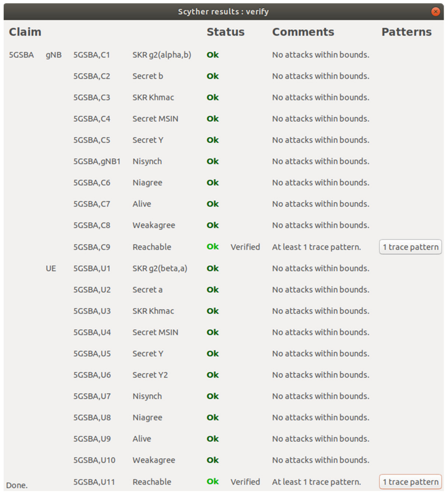Open the trace pattern for claim U11
This screenshot has height=495, width=448.
pyautogui.click(x=410, y=482)
